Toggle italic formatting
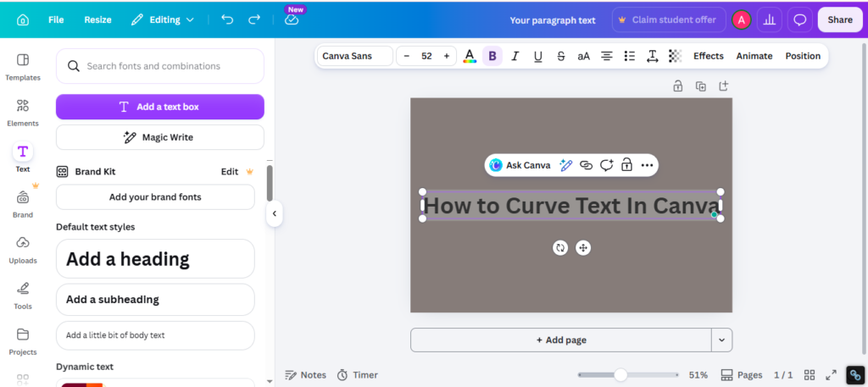 [515, 56]
